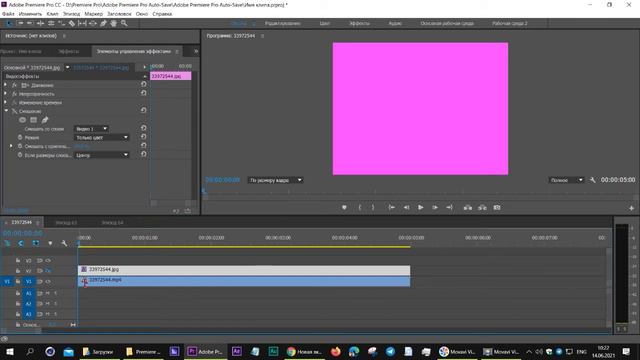Select the 33972544.mp4 clip on V1

244,281
